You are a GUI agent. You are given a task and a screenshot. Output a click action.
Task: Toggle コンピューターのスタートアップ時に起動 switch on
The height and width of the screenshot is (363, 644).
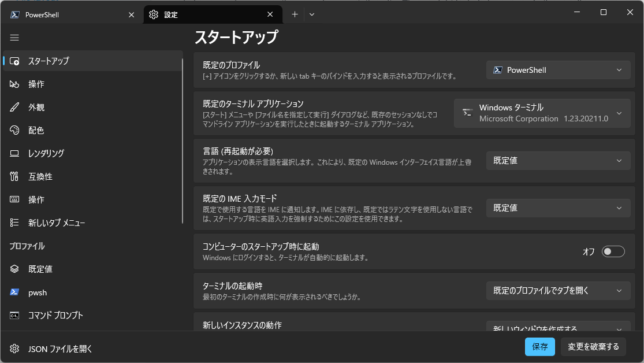coord(613,251)
